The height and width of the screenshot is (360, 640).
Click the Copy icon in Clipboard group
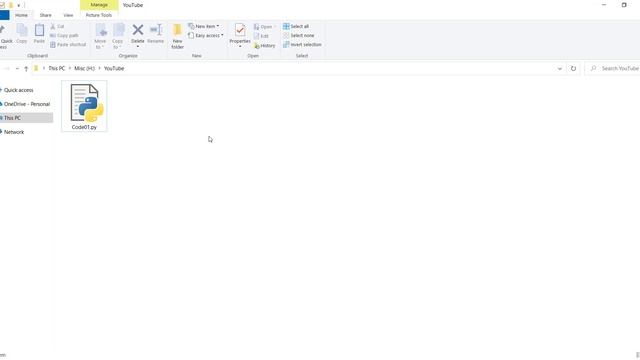pyautogui.click(x=22, y=30)
